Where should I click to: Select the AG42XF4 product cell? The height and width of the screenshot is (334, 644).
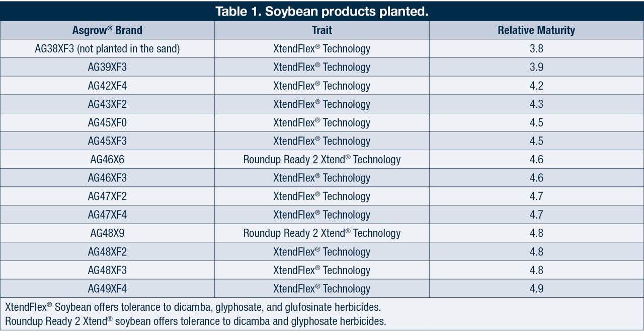click(107, 86)
